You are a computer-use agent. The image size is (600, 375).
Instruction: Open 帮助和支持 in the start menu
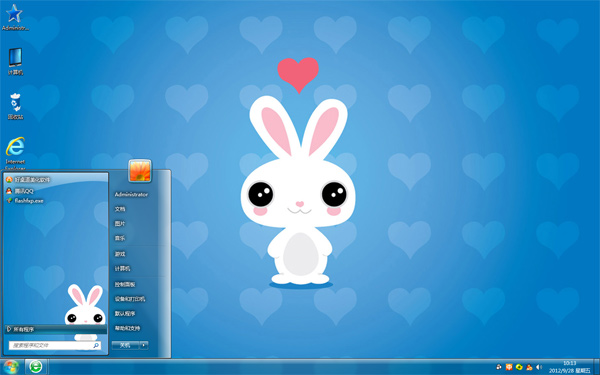[x=127, y=328]
